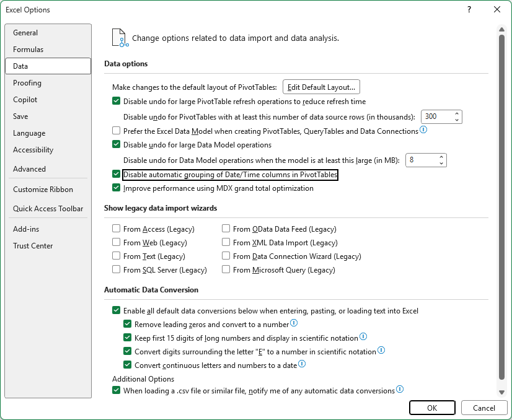Click the scrollbar up arrow

click(x=502, y=30)
